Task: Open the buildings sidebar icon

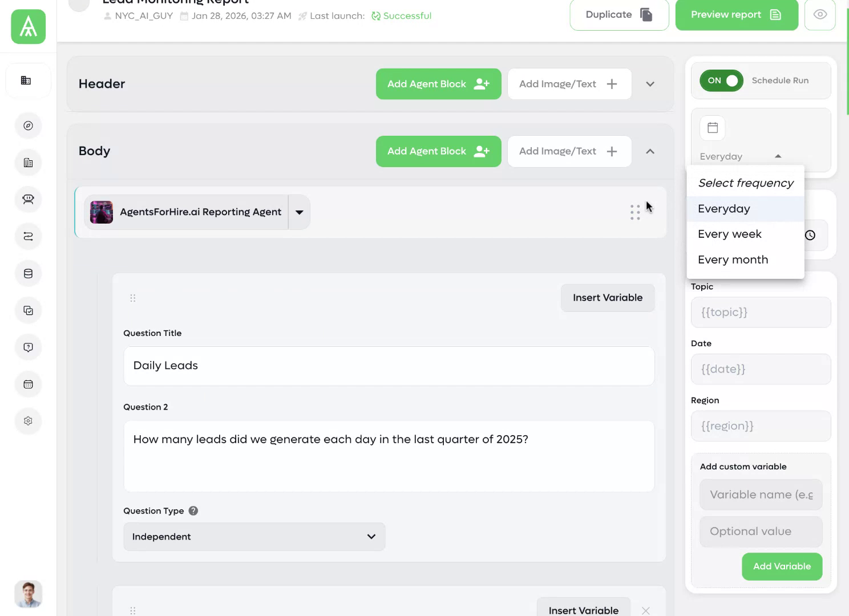Action: click(x=28, y=163)
